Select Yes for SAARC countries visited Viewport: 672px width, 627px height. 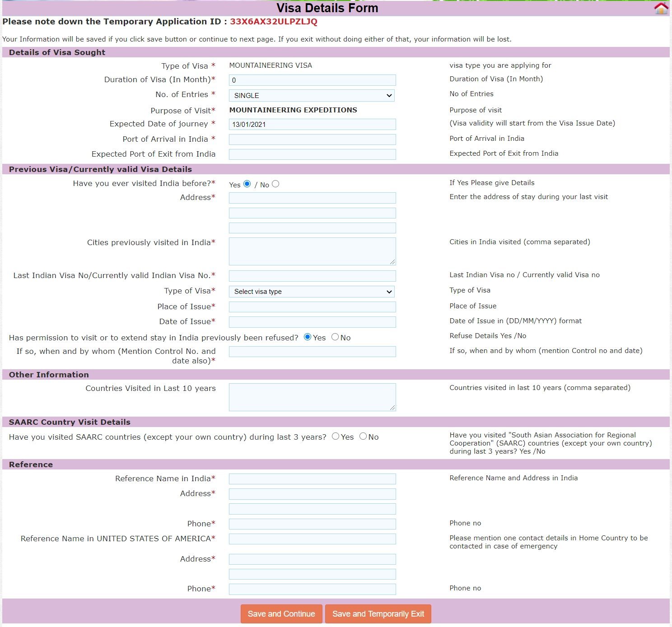click(336, 436)
